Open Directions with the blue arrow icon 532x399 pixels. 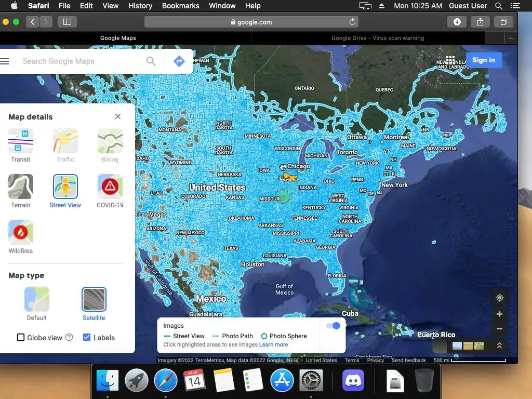click(x=179, y=61)
